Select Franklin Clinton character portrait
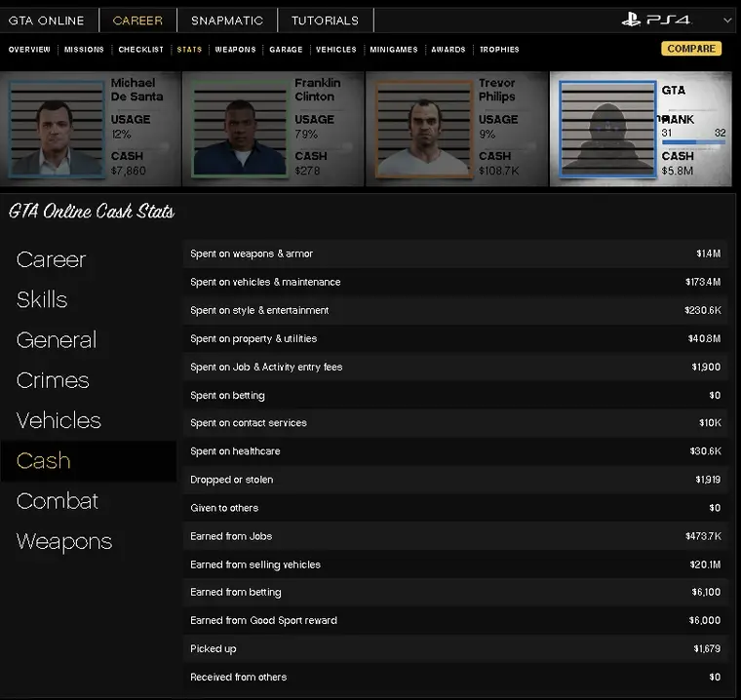Viewport: 741px width, 700px height. point(239,129)
